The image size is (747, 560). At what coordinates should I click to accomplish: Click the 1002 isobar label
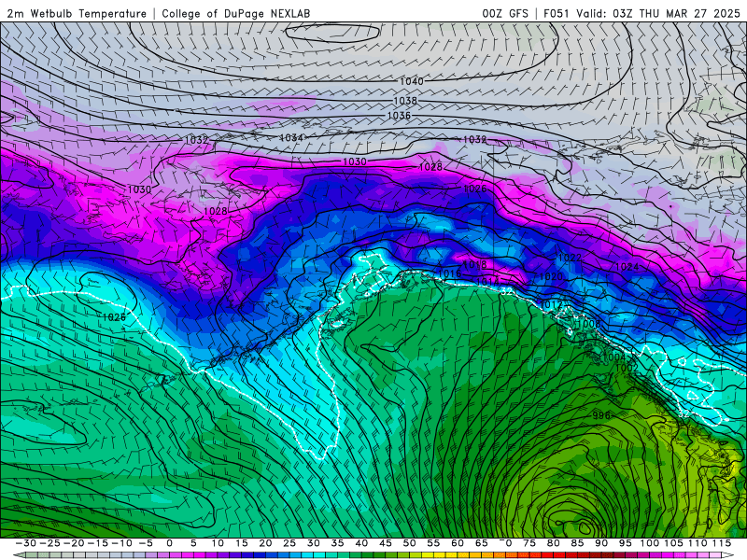click(x=627, y=368)
